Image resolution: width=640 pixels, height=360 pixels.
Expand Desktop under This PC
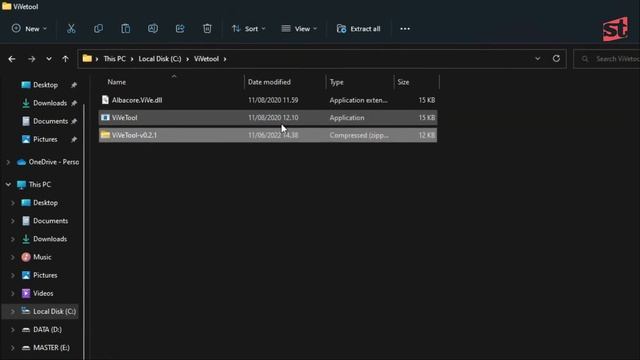coord(13,203)
